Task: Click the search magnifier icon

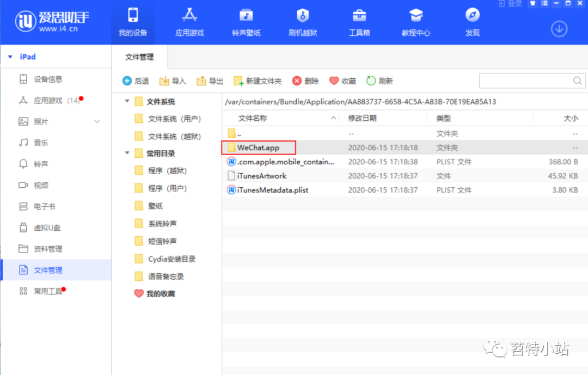Action: tap(578, 81)
